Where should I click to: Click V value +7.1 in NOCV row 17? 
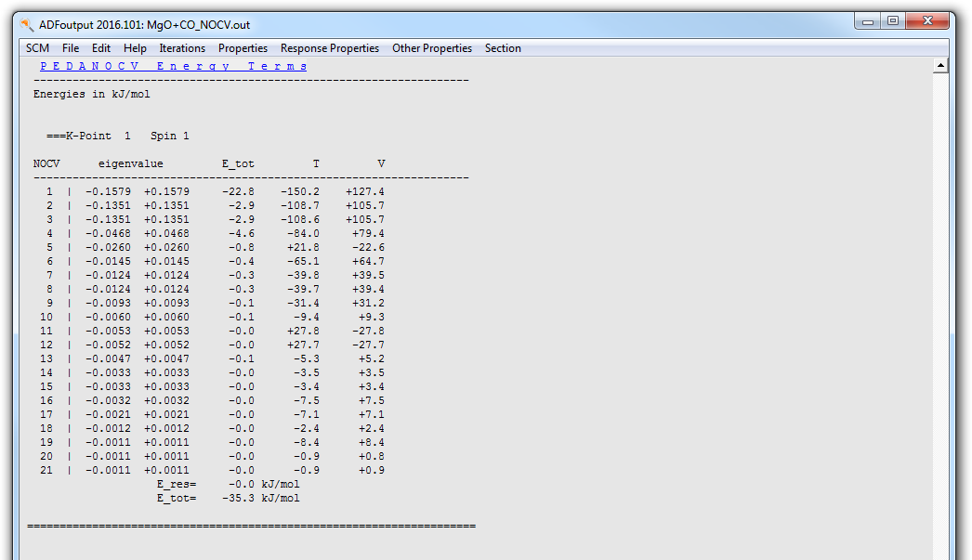[x=372, y=415]
